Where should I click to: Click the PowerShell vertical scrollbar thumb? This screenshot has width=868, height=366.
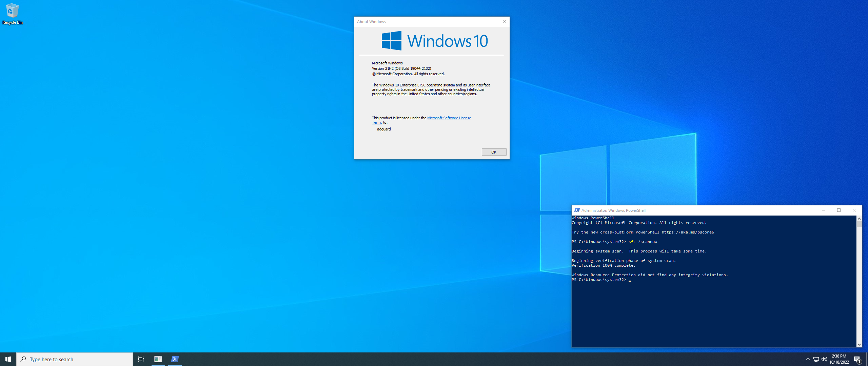859,224
